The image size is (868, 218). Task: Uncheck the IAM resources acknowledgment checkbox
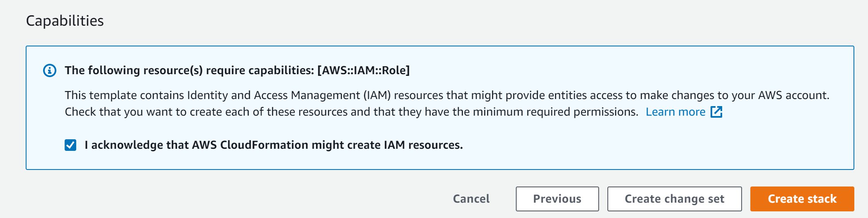(x=70, y=145)
